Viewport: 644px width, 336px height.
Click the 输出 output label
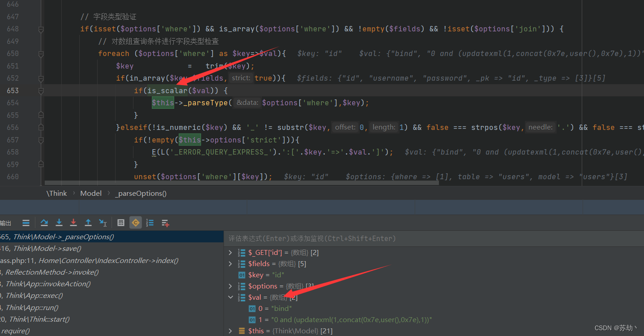[6, 223]
